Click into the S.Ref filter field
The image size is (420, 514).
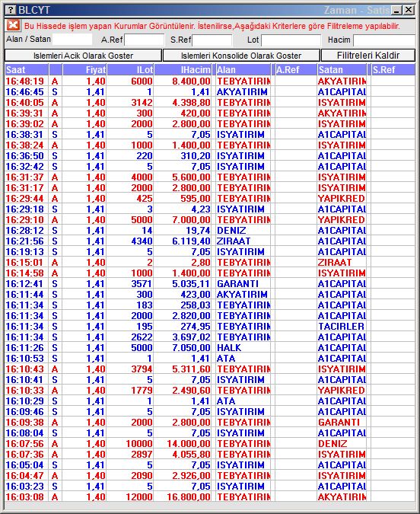pos(212,40)
